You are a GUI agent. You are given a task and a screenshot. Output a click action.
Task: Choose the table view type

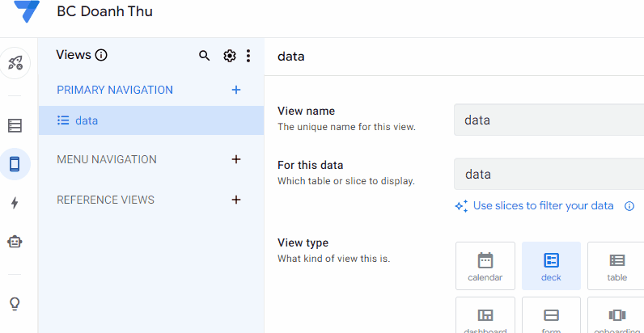click(x=616, y=266)
